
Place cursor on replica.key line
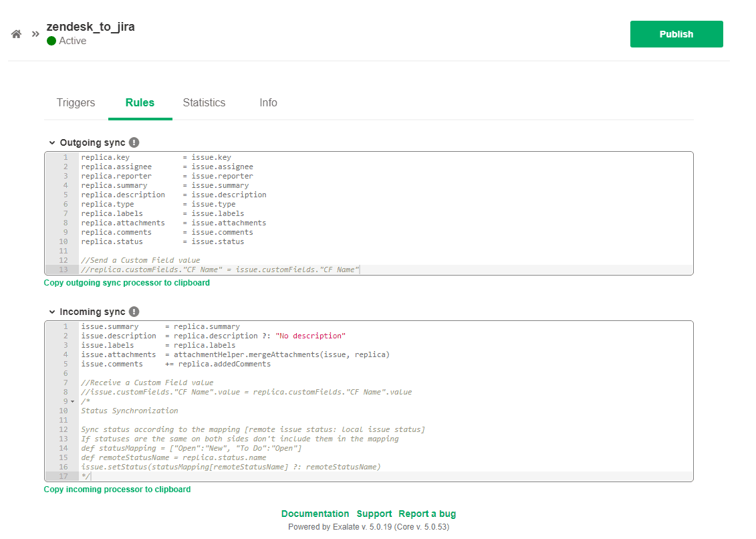tap(156, 157)
